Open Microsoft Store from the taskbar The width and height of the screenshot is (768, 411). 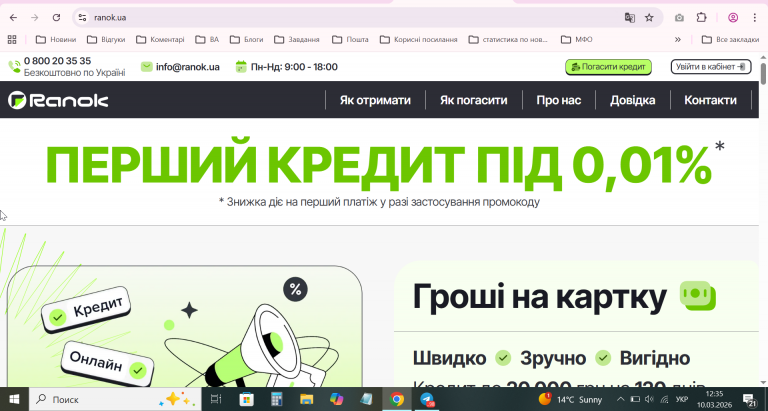point(246,399)
